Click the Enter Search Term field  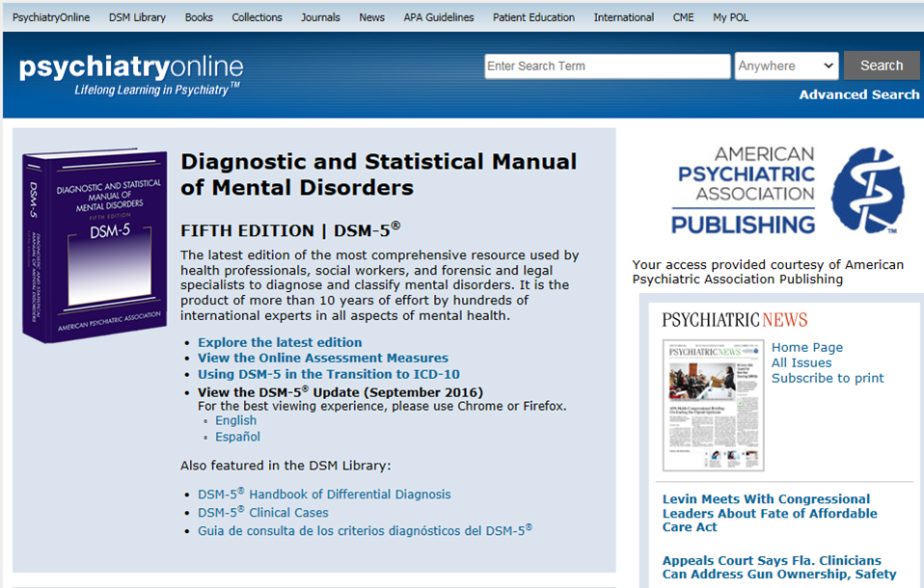click(608, 66)
